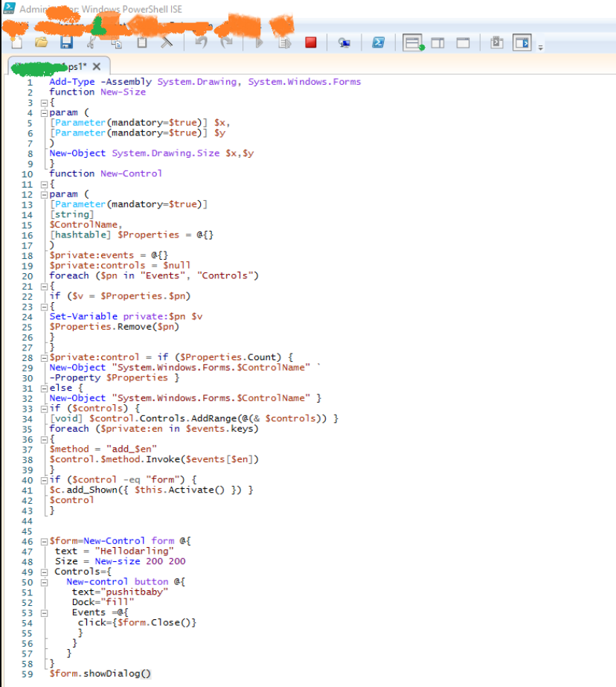The width and height of the screenshot is (616, 687).
Task: Cut the selected code
Action: pyautogui.click(x=92, y=42)
